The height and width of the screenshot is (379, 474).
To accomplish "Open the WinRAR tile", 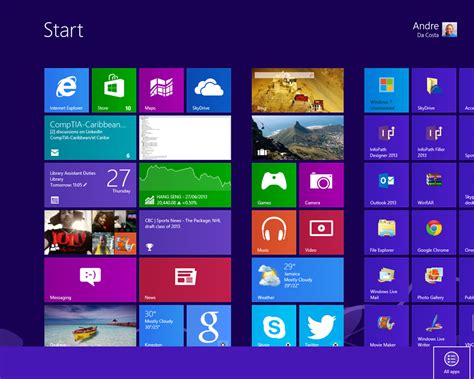I will (x=434, y=185).
